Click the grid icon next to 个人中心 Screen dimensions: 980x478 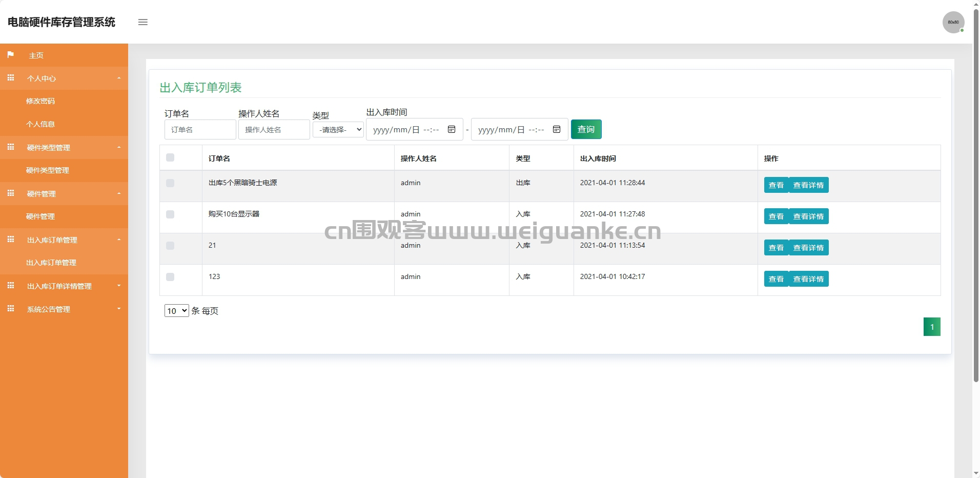tap(11, 77)
